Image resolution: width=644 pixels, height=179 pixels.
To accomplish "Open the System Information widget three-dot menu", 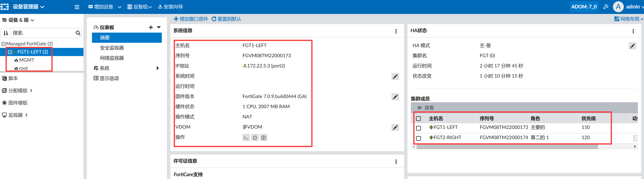I will (396, 31).
